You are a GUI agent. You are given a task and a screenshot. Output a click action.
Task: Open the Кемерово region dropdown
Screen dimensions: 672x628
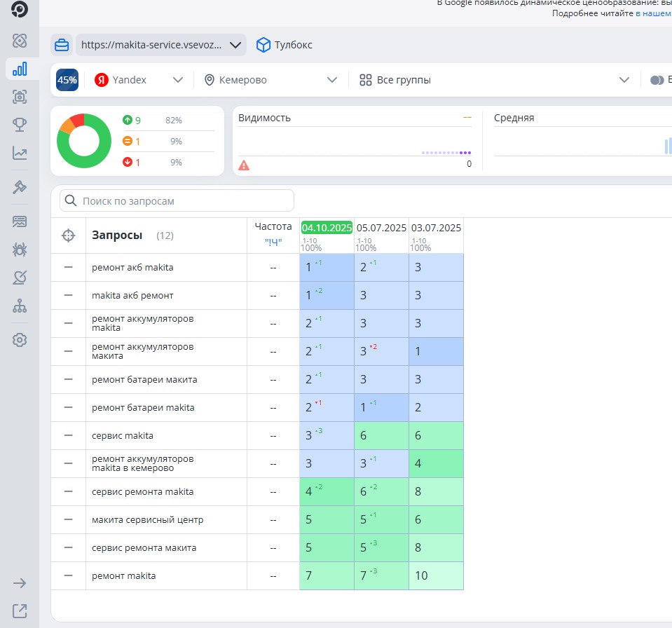coord(270,80)
